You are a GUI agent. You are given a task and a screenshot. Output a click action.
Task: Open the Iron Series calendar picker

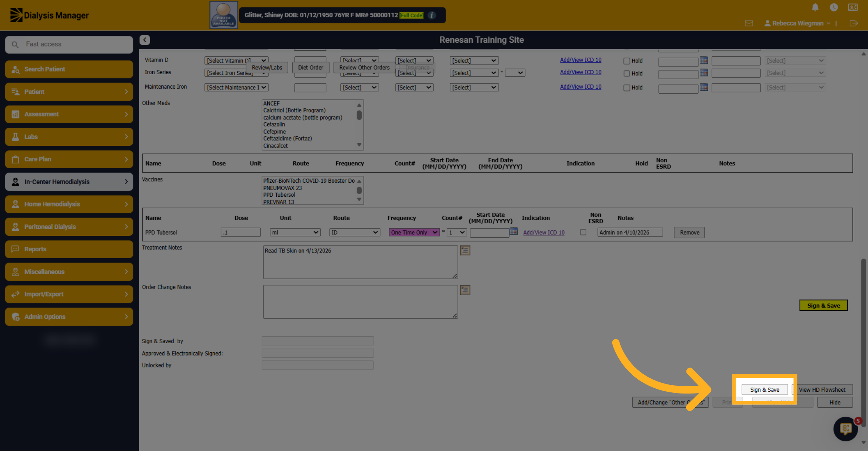tap(704, 73)
